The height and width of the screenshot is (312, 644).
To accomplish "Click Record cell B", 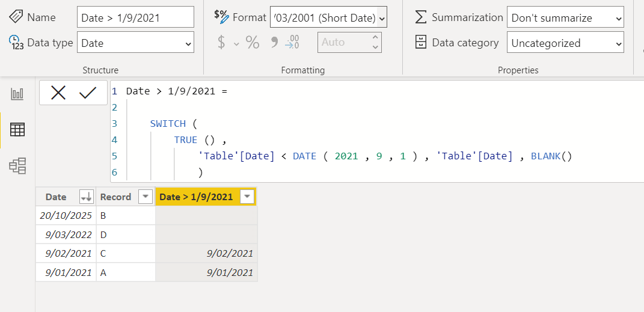I will (x=126, y=216).
